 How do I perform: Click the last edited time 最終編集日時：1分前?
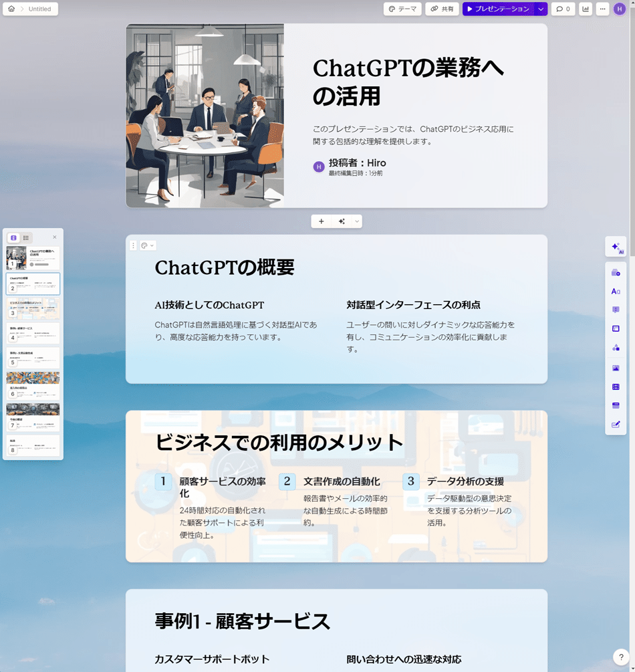[356, 174]
